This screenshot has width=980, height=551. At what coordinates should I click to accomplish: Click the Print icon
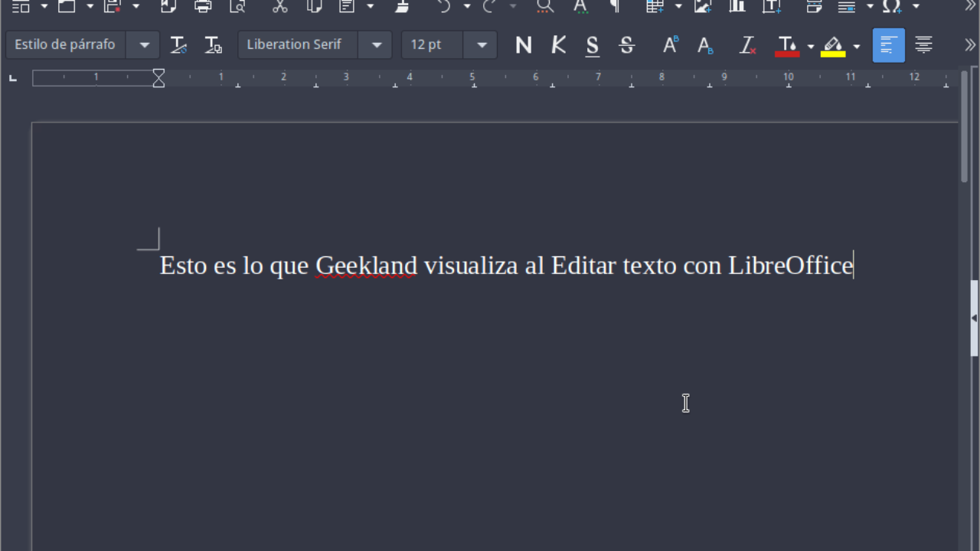pos(203,6)
